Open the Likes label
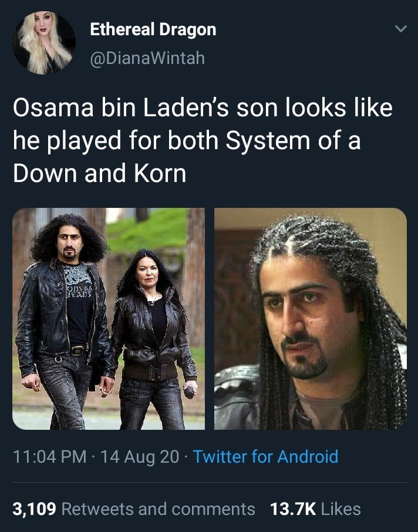Image resolution: width=418 pixels, height=532 pixels. (341, 509)
